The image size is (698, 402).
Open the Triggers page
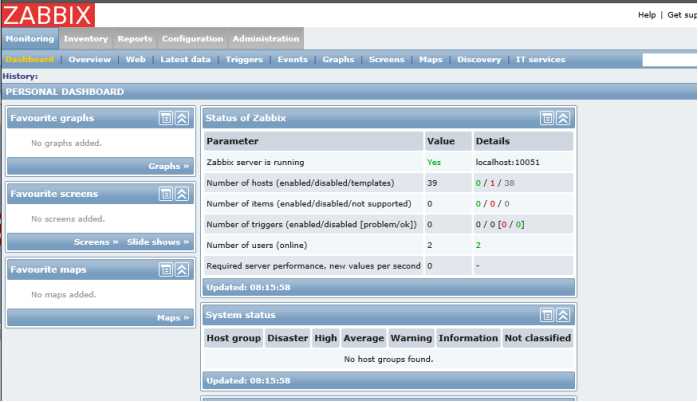coord(244,60)
